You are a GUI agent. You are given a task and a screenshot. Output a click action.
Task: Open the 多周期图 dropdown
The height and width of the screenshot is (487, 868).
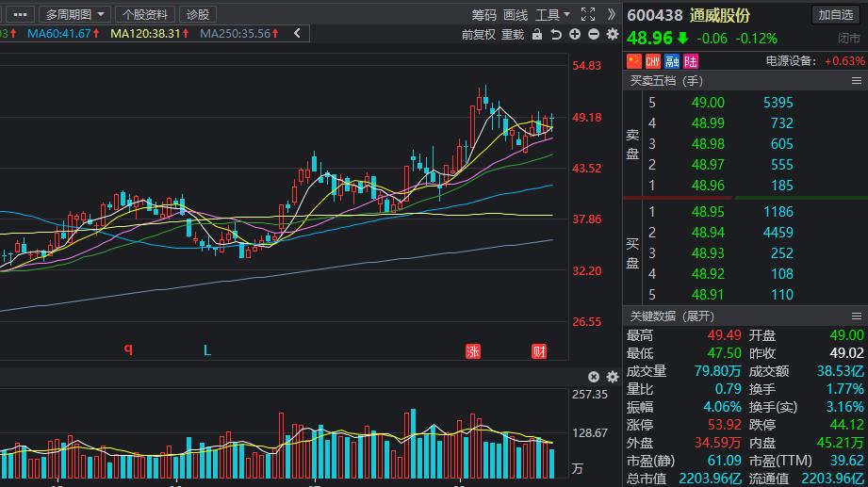[x=74, y=14]
